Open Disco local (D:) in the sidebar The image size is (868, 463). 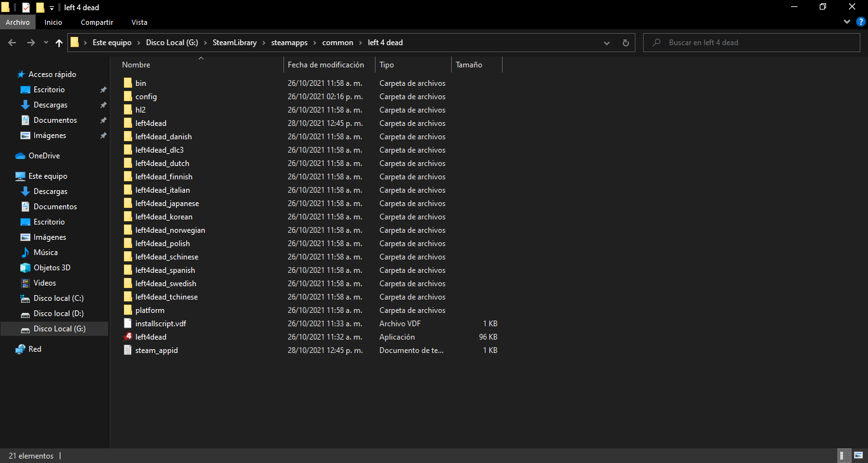pos(58,314)
